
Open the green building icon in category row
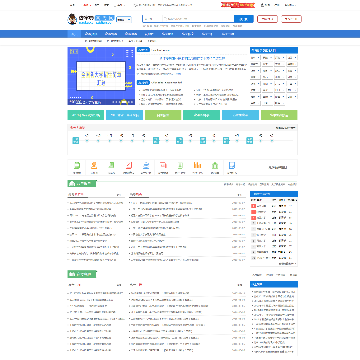[215, 165]
